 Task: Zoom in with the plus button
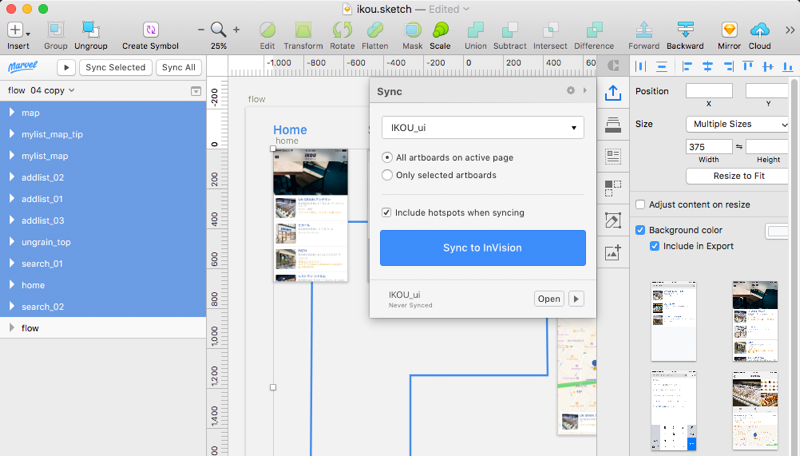tap(236, 30)
